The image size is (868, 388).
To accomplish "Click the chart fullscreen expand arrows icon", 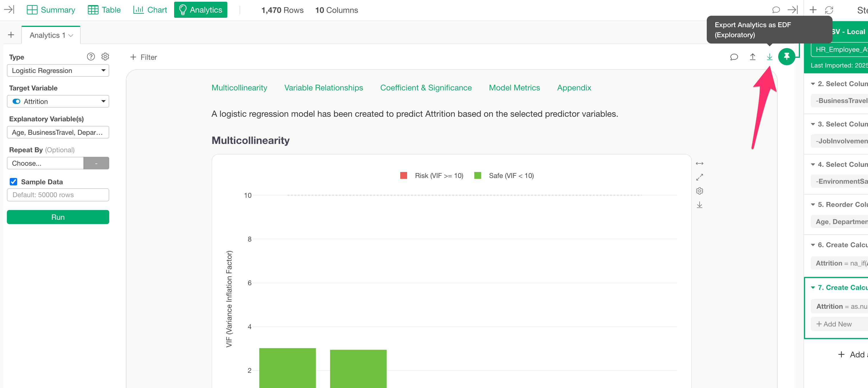I will tap(699, 177).
